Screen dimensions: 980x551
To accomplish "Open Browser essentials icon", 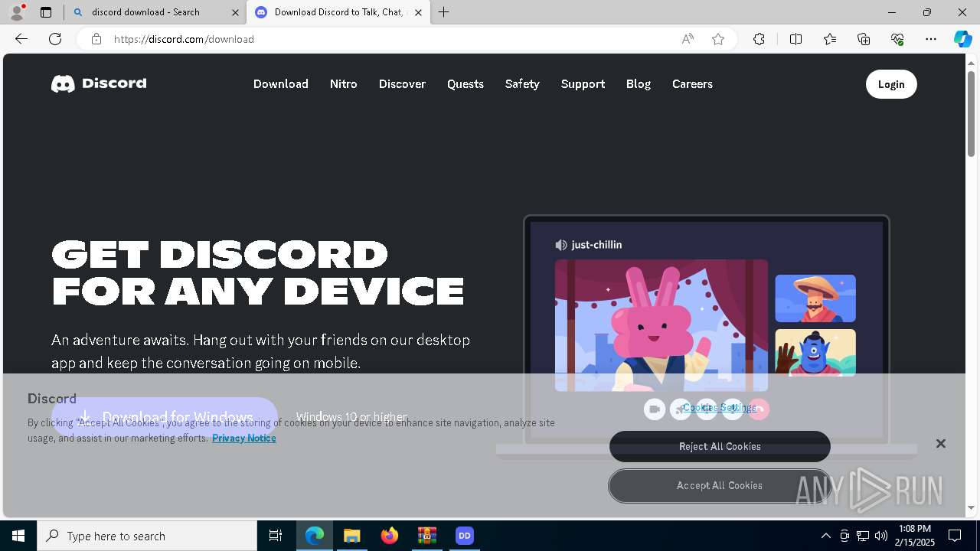I will [x=897, y=39].
